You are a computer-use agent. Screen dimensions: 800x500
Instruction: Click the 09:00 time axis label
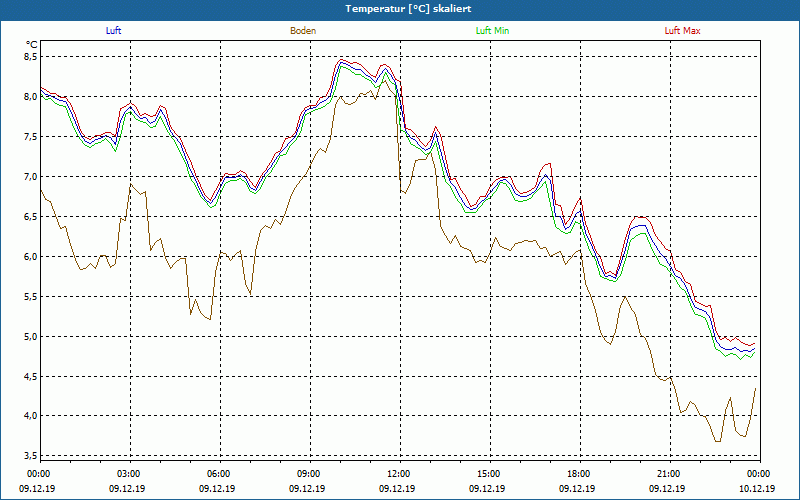(310, 474)
